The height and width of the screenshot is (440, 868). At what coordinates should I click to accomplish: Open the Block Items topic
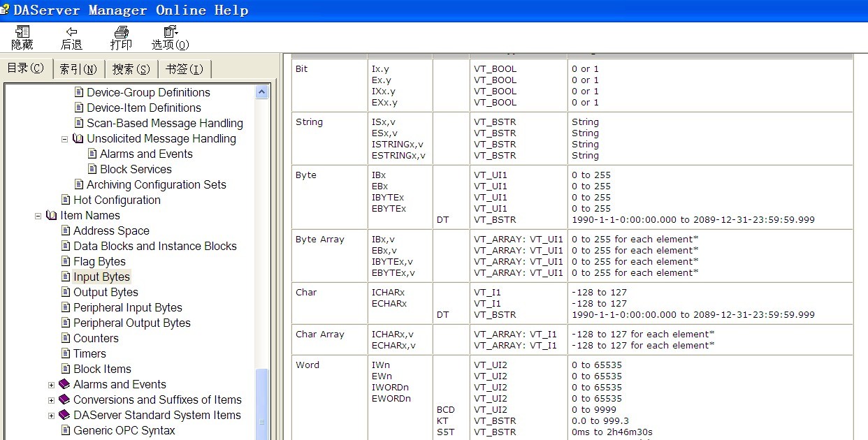coord(102,369)
